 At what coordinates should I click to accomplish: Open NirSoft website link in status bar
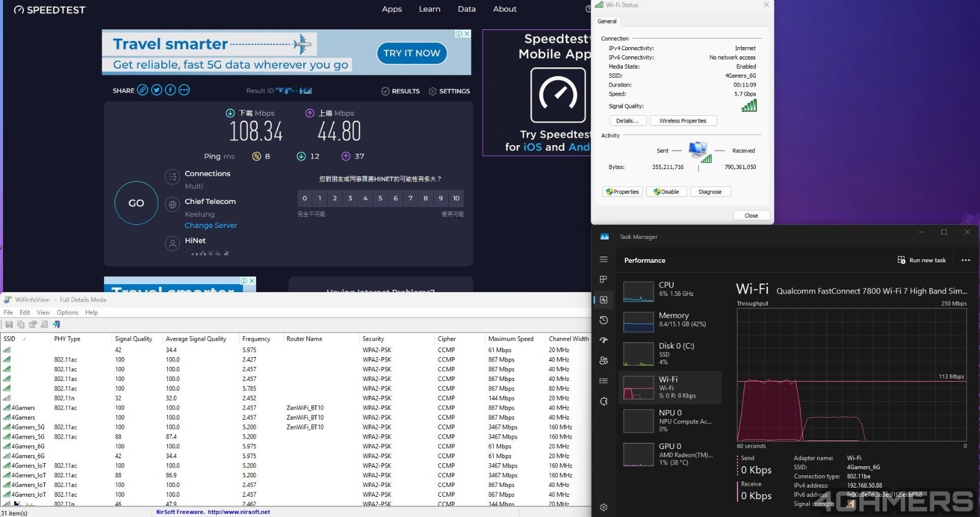click(x=239, y=512)
